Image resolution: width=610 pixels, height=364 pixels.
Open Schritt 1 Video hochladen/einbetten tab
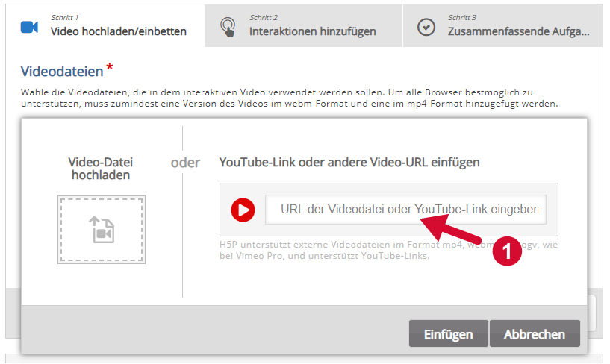(105, 26)
